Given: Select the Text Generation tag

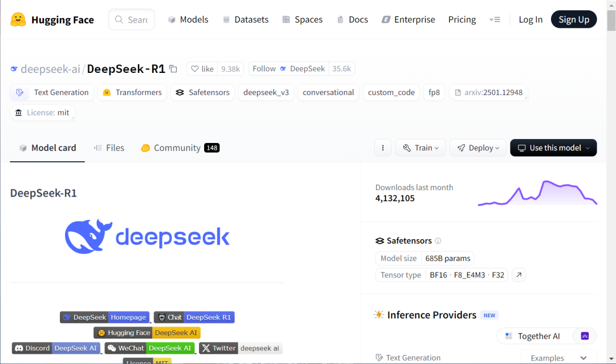Looking at the screenshot, I should (x=52, y=93).
